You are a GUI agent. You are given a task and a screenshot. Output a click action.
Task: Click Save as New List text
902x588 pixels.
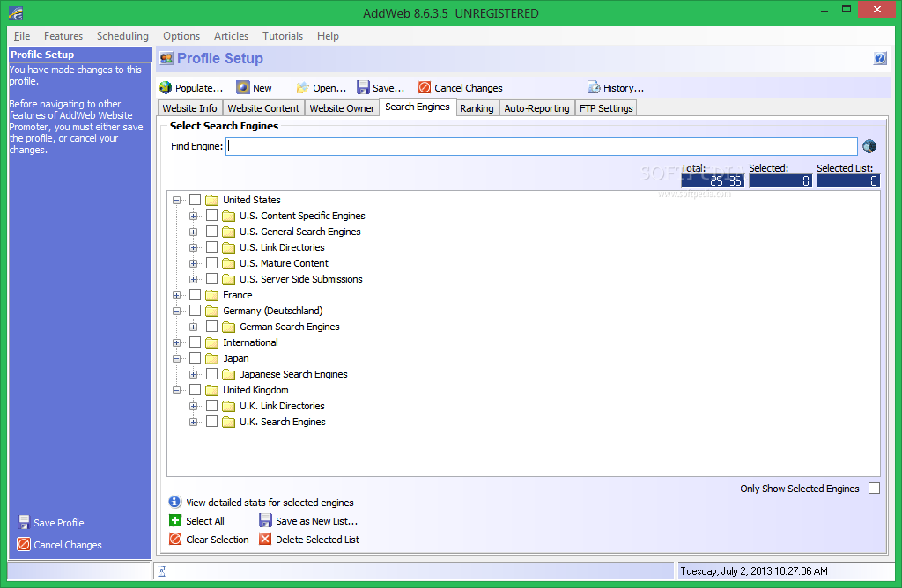(x=316, y=521)
